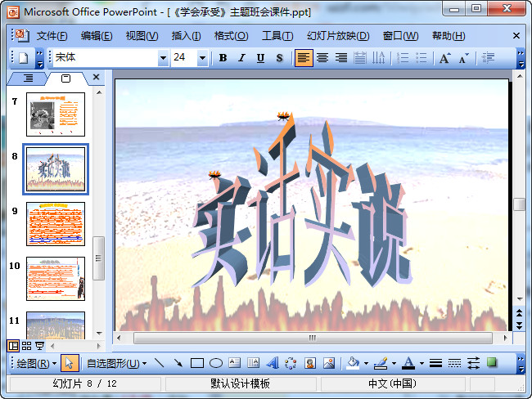Open the 格式(O) menu
This screenshot has height=399, width=532.
[x=231, y=36]
